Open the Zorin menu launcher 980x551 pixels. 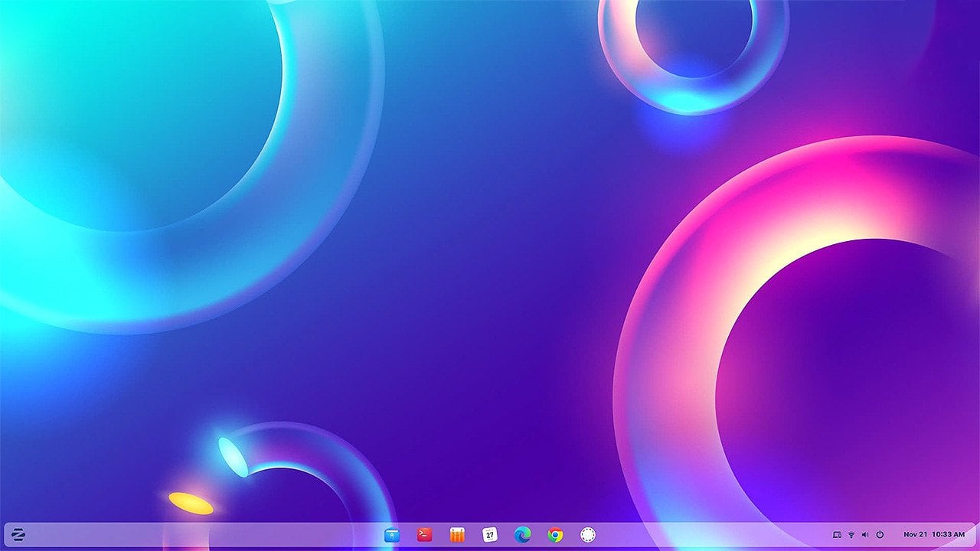[x=18, y=535]
